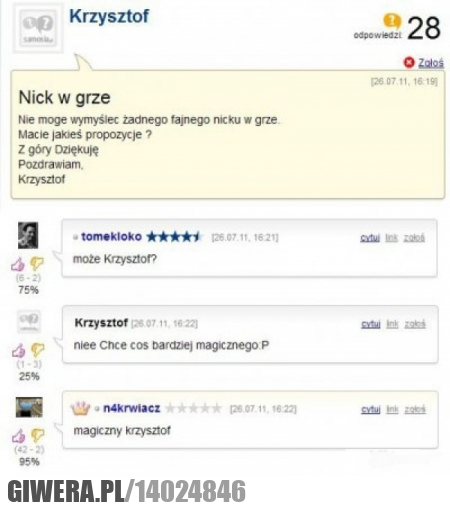Screen dimensions: 450x507
Task: Dislike Krzysztof's reply with thumbs down
Action: (37, 350)
